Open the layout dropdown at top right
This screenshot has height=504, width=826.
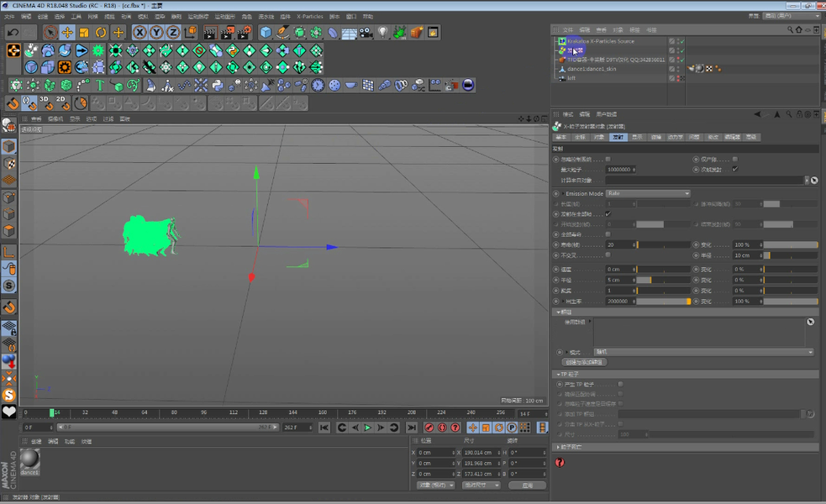point(792,16)
